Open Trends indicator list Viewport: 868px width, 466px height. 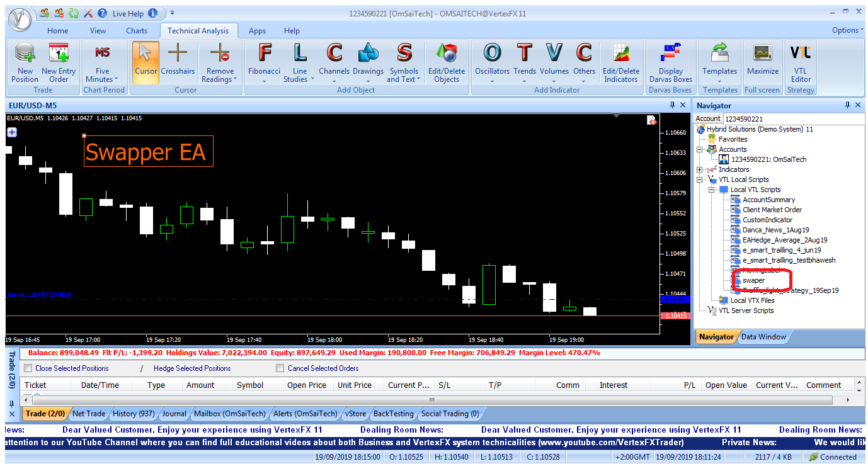[525, 63]
